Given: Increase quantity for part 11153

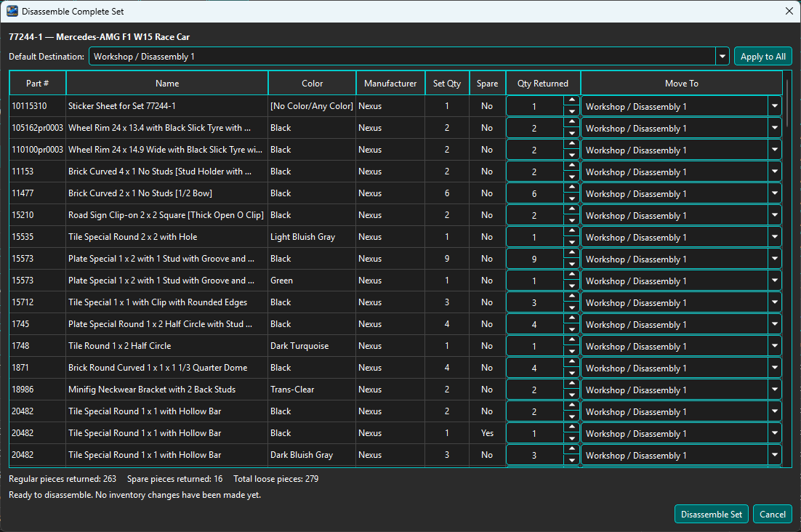Looking at the screenshot, I should click(x=571, y=166).
